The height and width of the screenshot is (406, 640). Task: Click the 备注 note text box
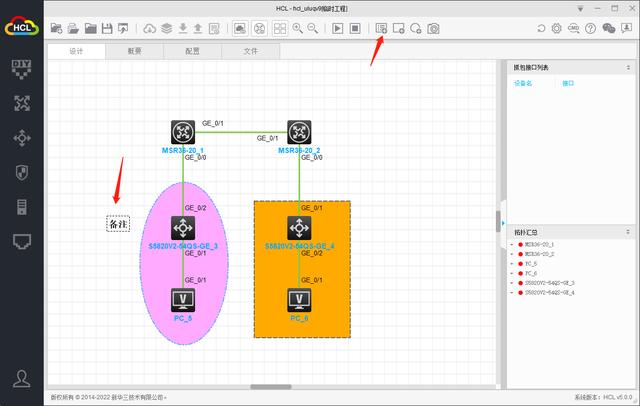[x=118, y=224]
